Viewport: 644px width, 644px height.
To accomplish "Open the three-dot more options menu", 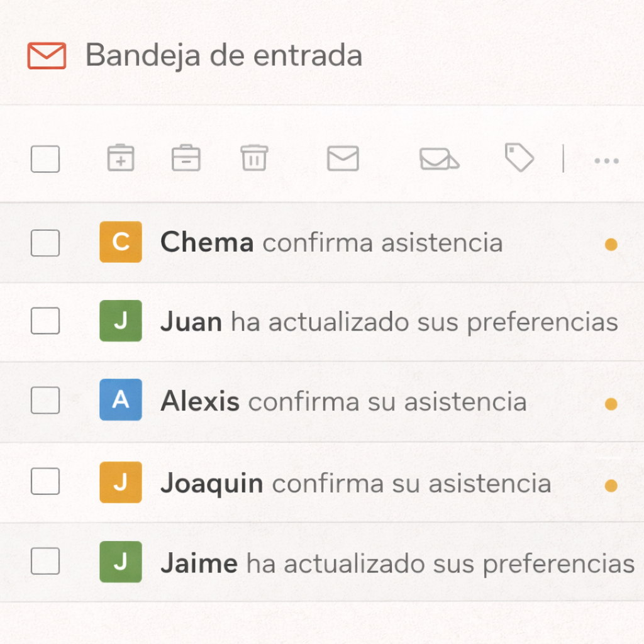I will [x=606, y=160].
